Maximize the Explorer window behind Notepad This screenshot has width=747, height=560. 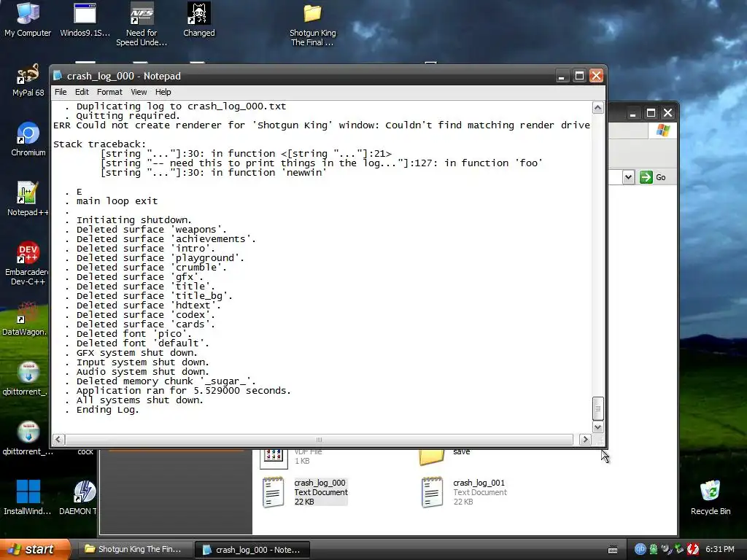click(x=651, y=113)
